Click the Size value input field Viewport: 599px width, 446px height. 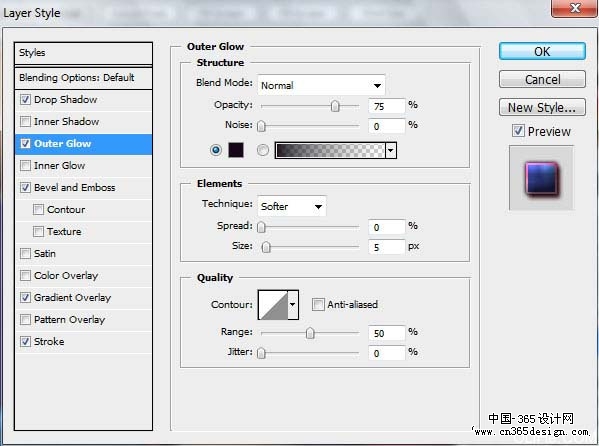coord(386,247)
